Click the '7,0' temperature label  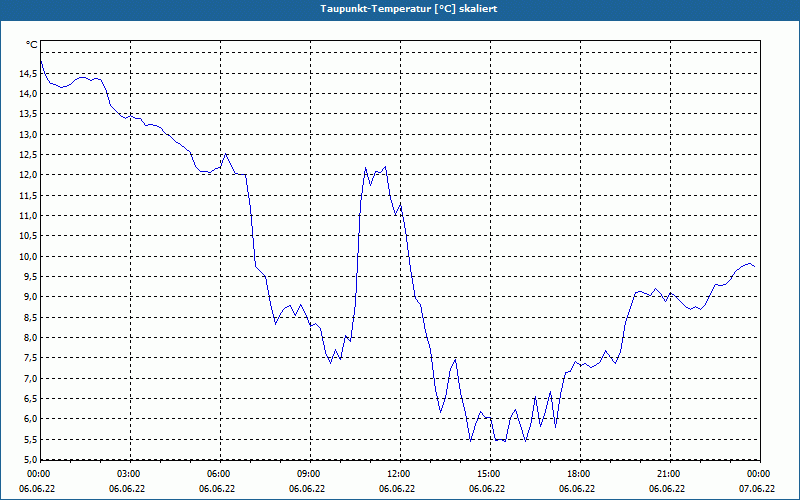(30, 379)
